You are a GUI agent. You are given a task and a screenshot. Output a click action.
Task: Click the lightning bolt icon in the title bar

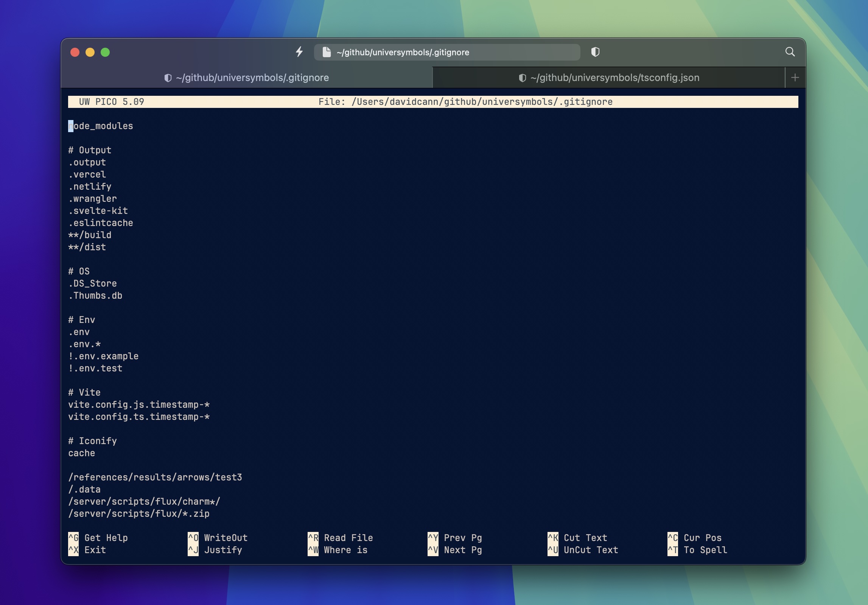[300, 52]
